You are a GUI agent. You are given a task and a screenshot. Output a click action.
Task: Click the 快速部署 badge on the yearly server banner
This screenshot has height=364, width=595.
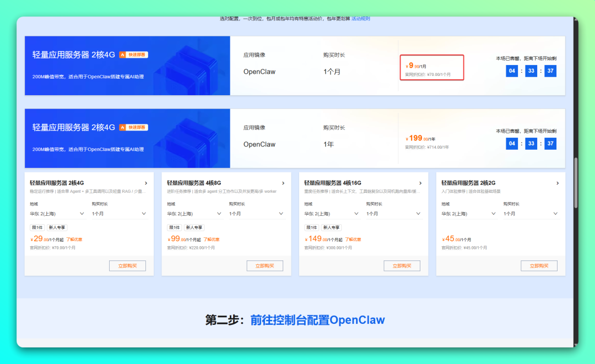pos(134,127)
